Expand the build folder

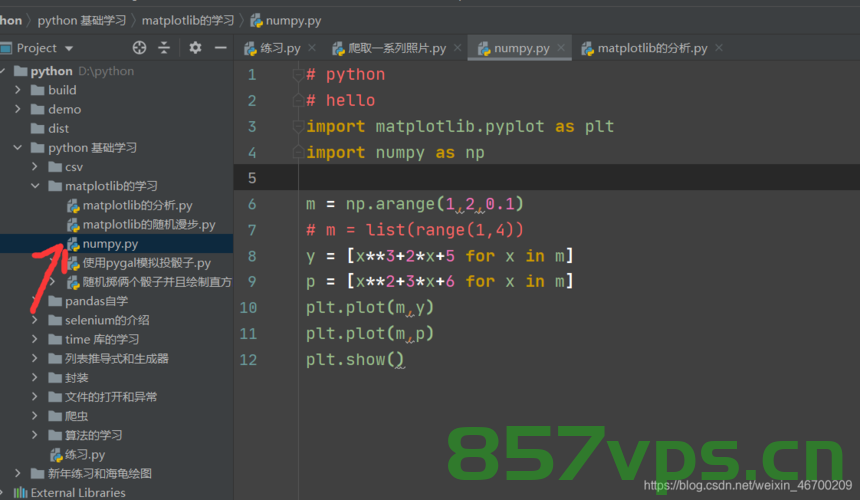click(x=18, y=90)
